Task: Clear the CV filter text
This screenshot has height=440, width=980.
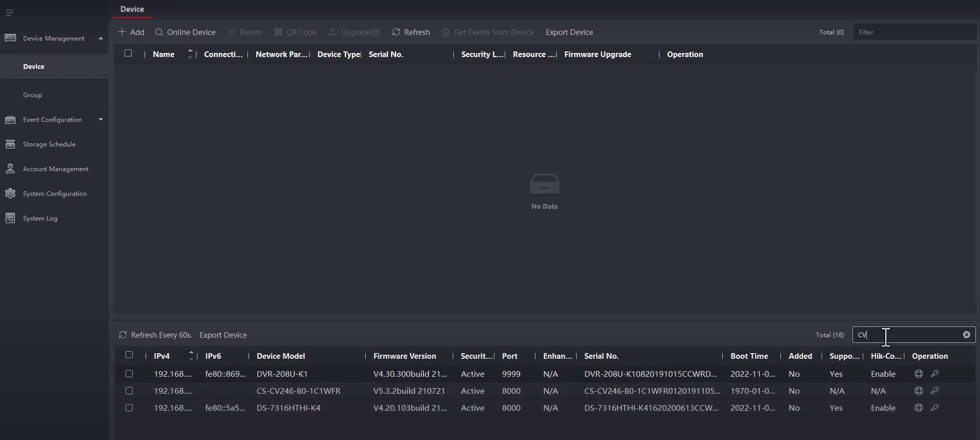Action: (x=966, y=335)
